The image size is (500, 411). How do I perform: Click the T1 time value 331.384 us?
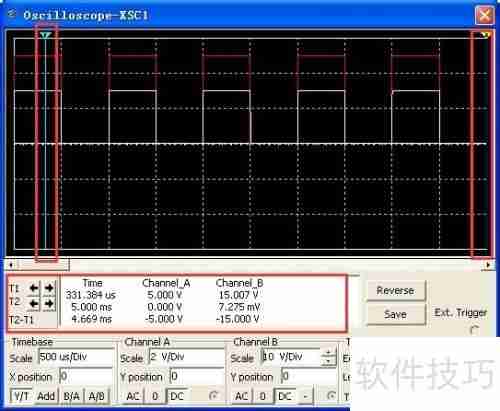click(x=91, y=295)
